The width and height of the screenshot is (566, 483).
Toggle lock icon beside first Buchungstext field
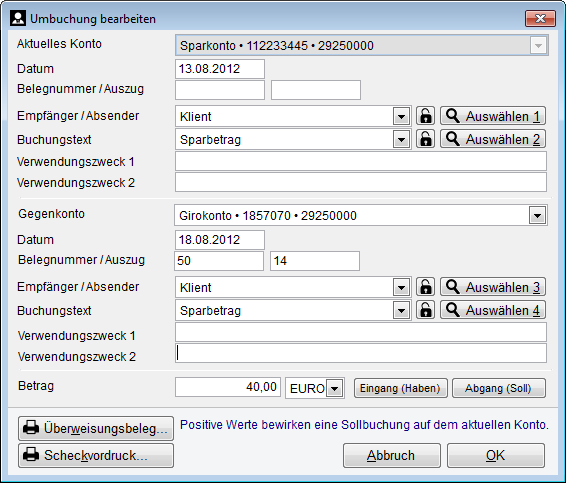click(x=426, y=139)
